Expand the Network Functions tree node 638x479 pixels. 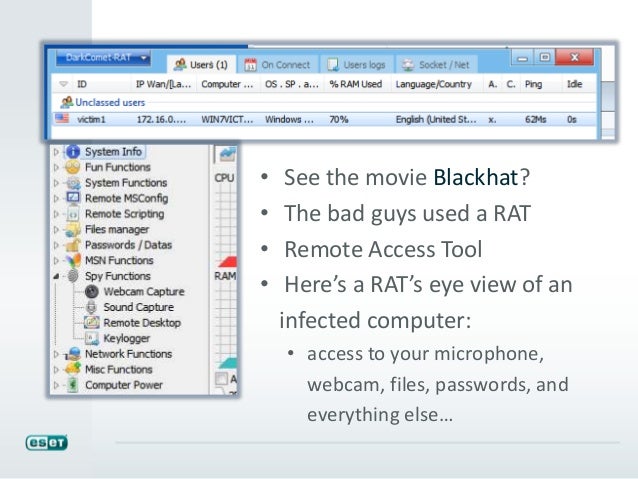click(54, 354)
